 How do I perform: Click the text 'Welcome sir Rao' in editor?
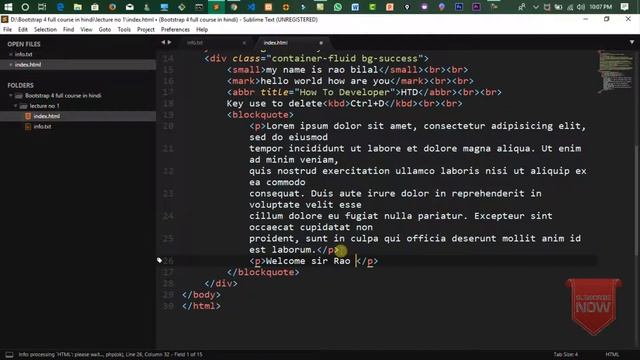click(x=308, y=261)
